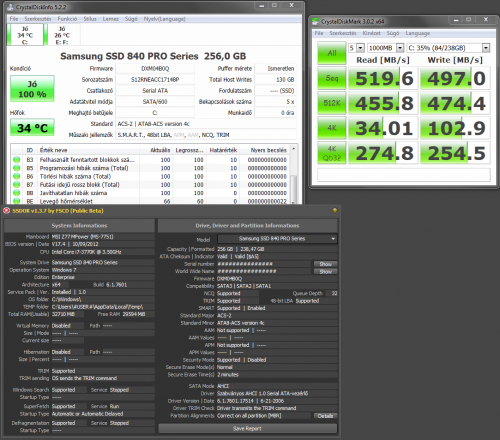Click the Aktuális column header
This screenshot has width=500, height=440.
156,150
